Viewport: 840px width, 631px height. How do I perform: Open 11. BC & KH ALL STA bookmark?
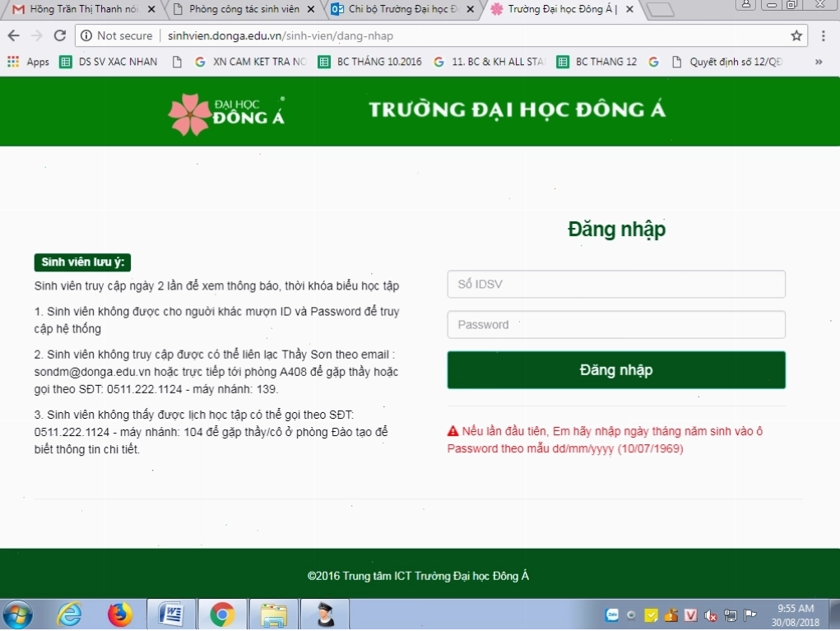489,62
